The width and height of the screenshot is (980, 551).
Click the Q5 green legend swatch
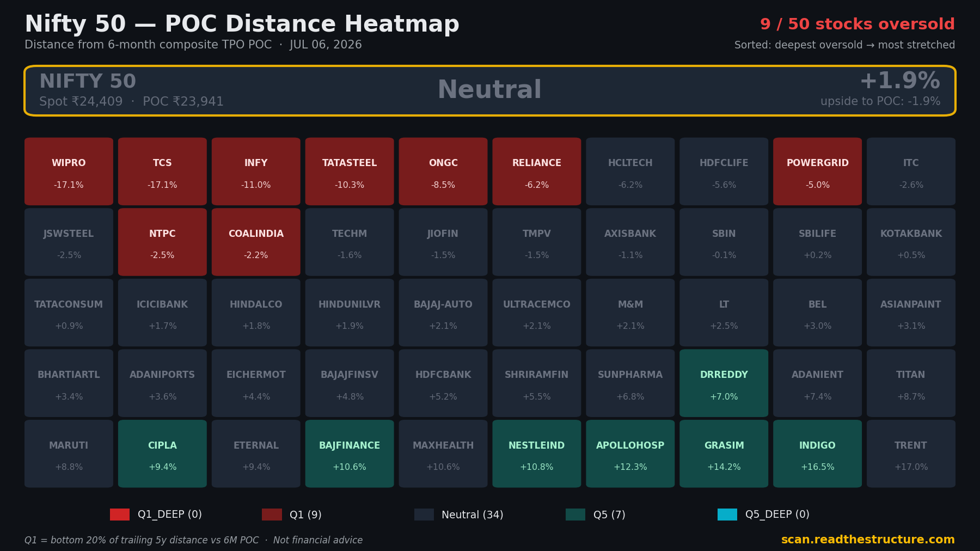575,515
